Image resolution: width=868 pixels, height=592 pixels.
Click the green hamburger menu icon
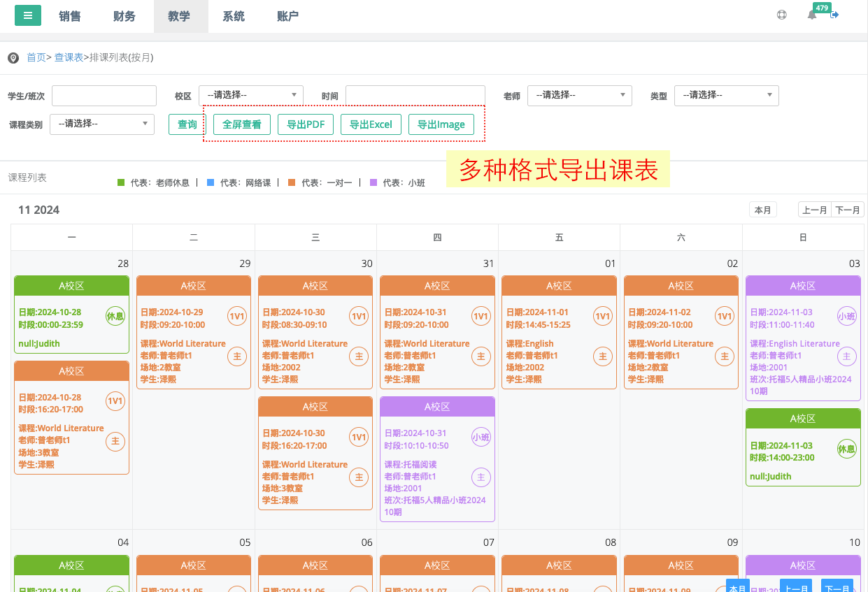coord(27,15)
